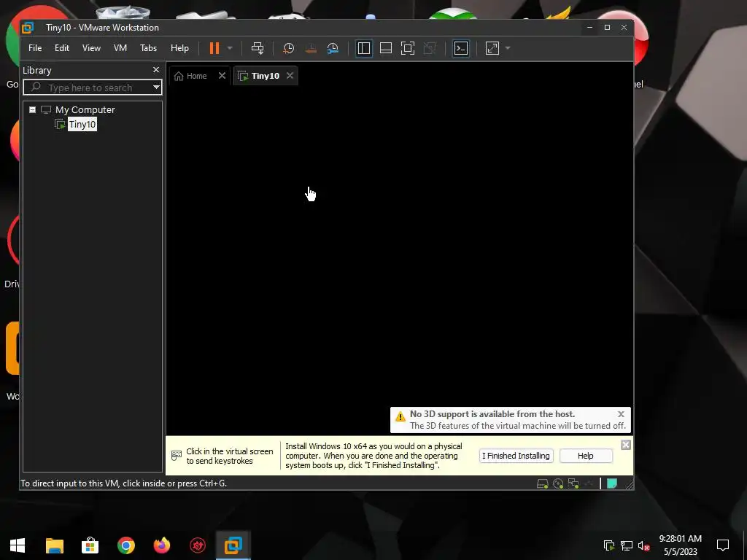Launch Firefox from the taskbar
This screenshot has width=747, height=560.
[x=162, y=545]
